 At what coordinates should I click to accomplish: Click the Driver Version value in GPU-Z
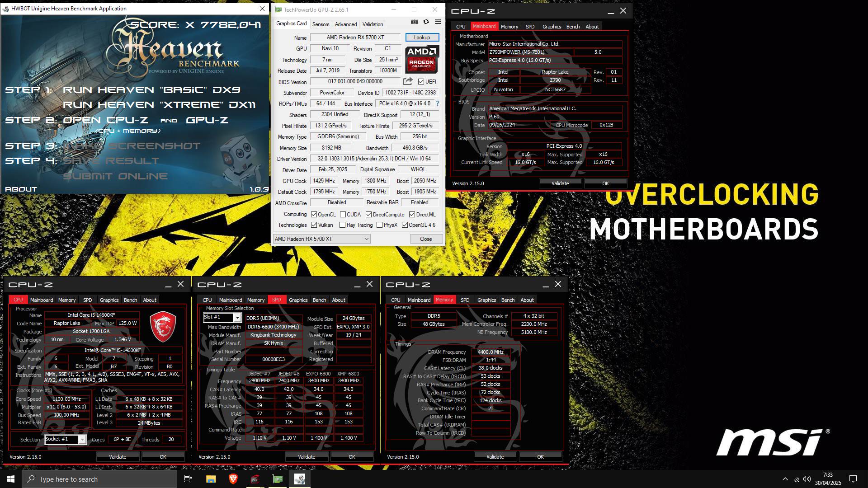(374, 159)
